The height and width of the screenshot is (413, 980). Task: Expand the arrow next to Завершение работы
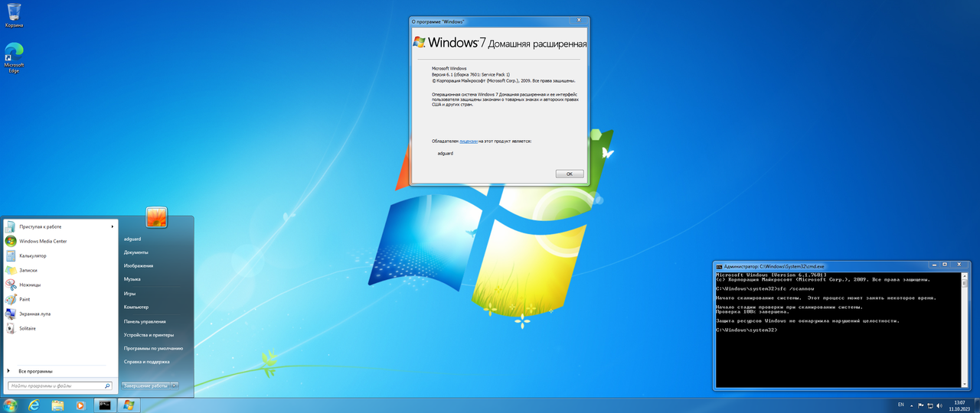(175, 385)
